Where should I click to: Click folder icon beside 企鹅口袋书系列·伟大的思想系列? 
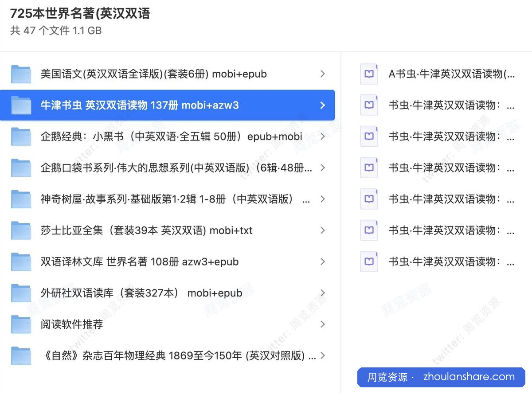click(21, 168)
